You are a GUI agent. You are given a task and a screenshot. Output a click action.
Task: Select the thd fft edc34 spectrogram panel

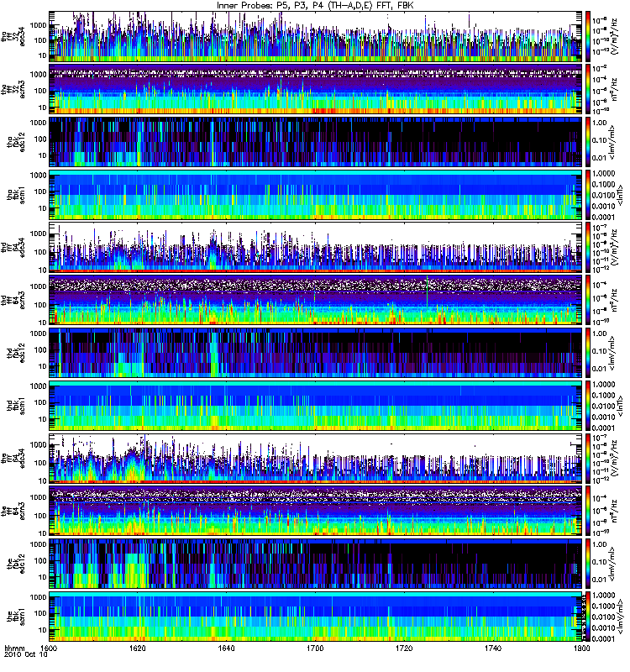click(316, 247)
